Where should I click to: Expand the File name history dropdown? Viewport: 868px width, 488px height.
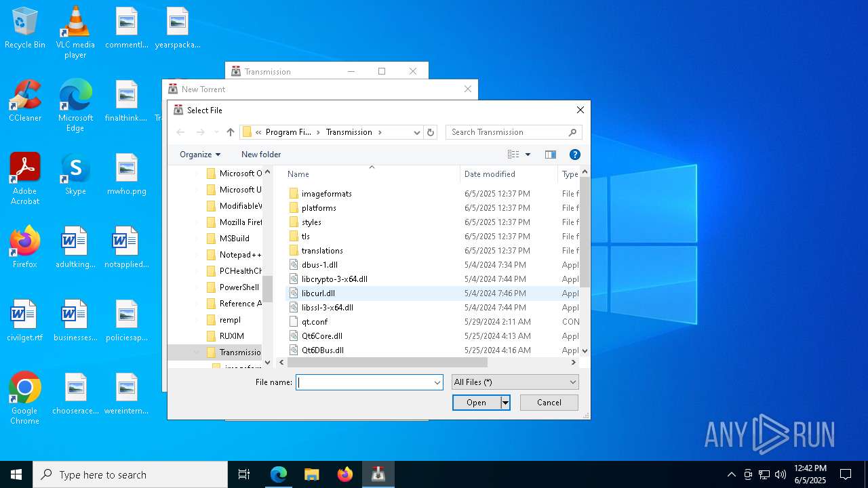437,382
